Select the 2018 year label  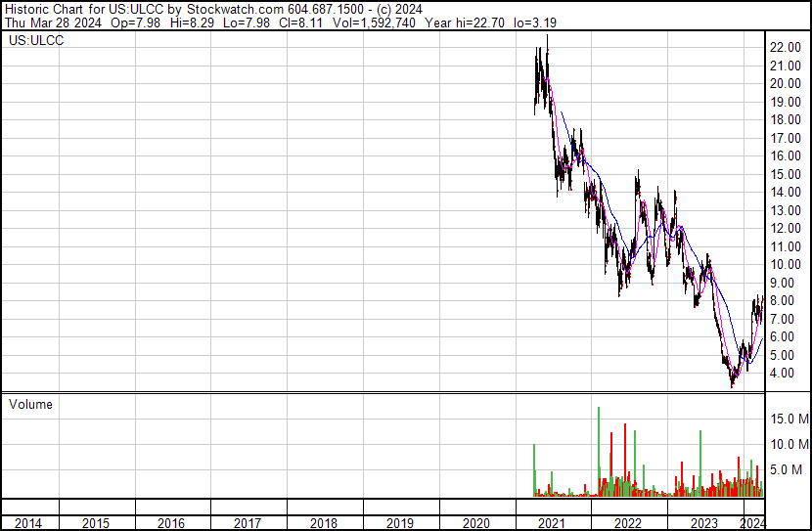point(324,523)
